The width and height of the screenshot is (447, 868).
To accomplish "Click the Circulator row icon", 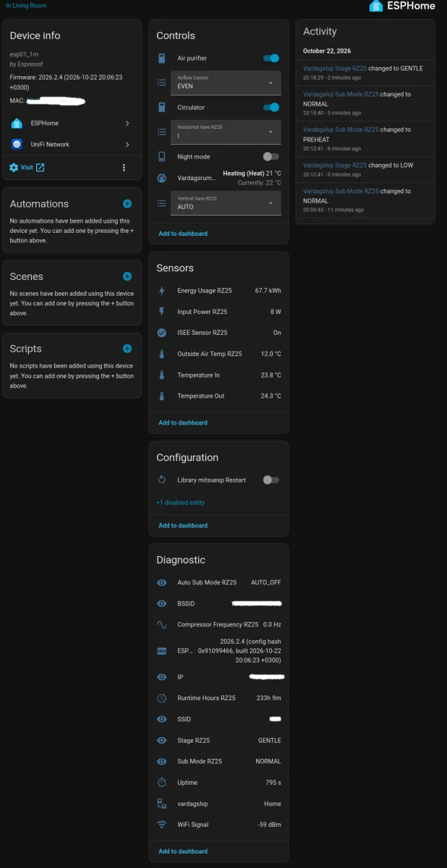I will coord(162,108).
